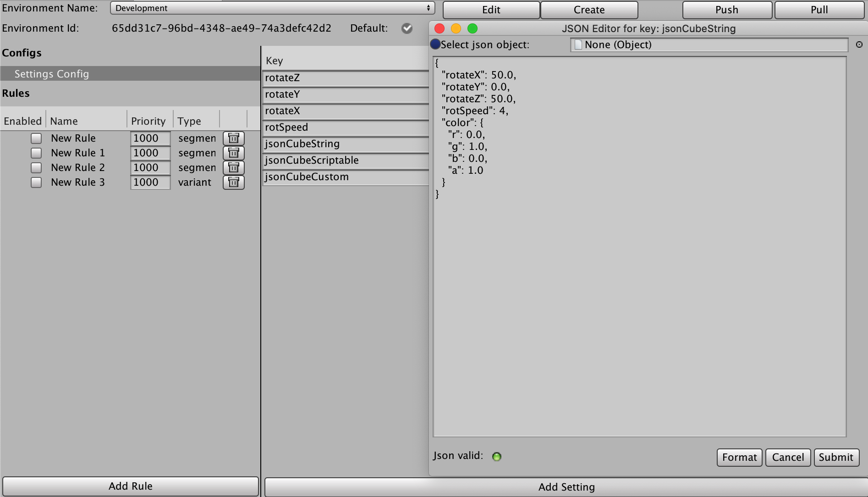The width and height of the screenshot is (868, 497).
Task: Click the Format button in JSON Editor
Action: point(739,457)
